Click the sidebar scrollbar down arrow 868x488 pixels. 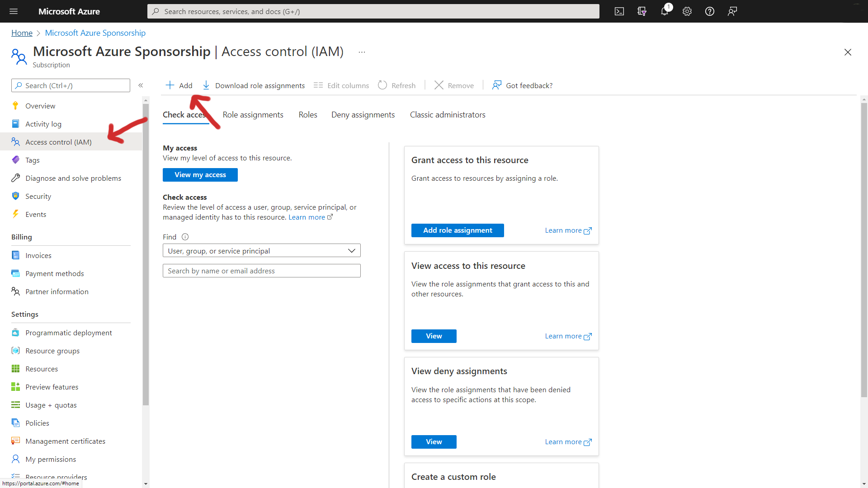click(x=146, y=483)
